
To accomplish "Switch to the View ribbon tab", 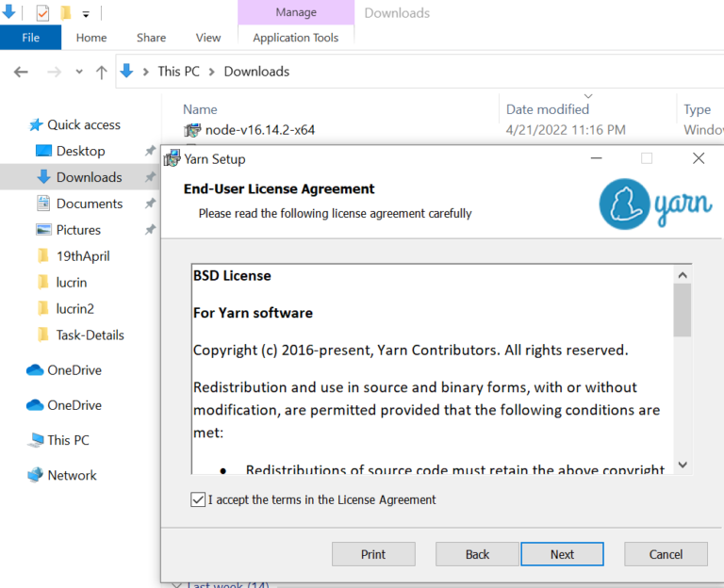I will (x=208, y=38).
